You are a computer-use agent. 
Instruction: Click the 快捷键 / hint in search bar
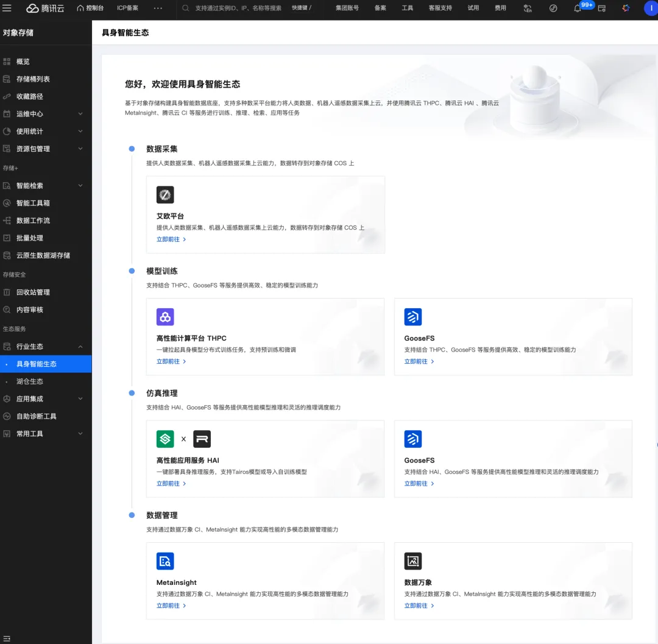(x=302, y=8)
